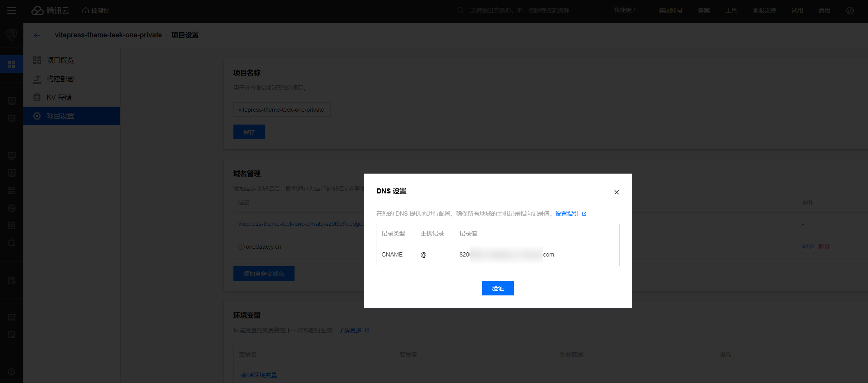Click the 快捷键 / hint in header

(x=624, y=10)
